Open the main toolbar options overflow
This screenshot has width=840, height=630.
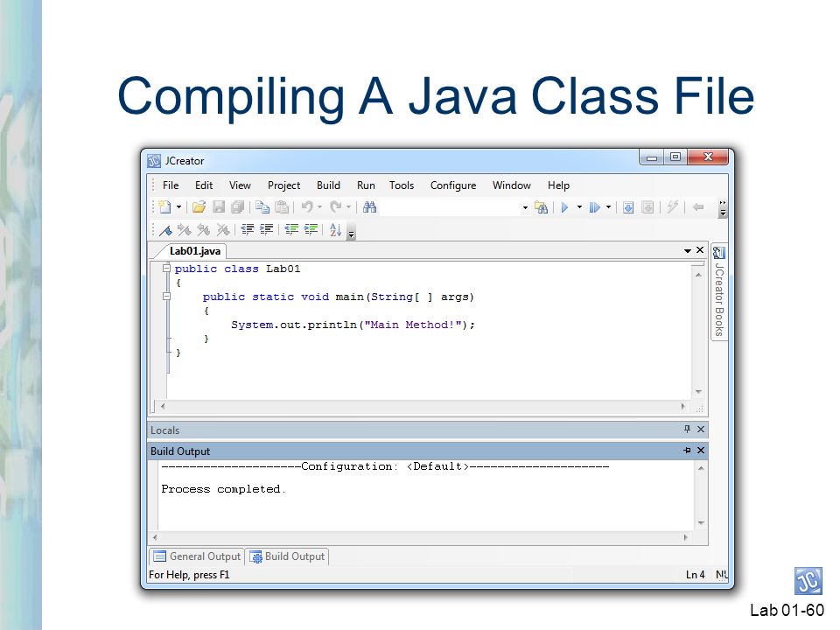[x=723, y=208]
